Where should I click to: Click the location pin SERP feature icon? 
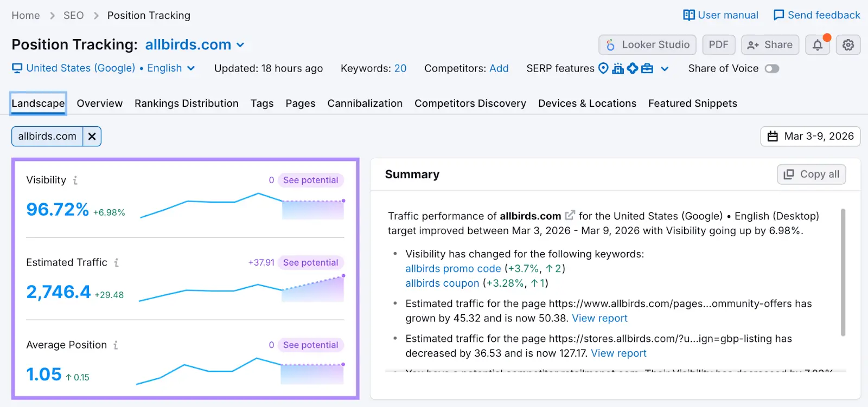point(603,68)
